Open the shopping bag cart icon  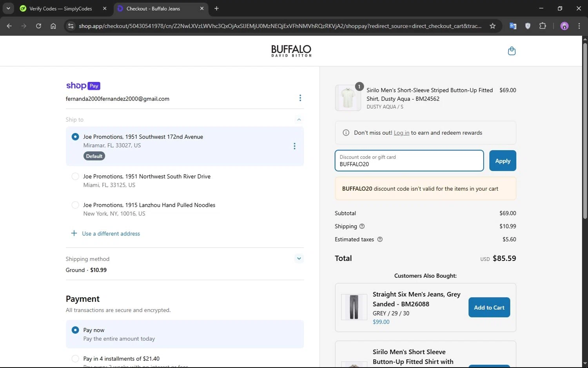coord(512,51)
